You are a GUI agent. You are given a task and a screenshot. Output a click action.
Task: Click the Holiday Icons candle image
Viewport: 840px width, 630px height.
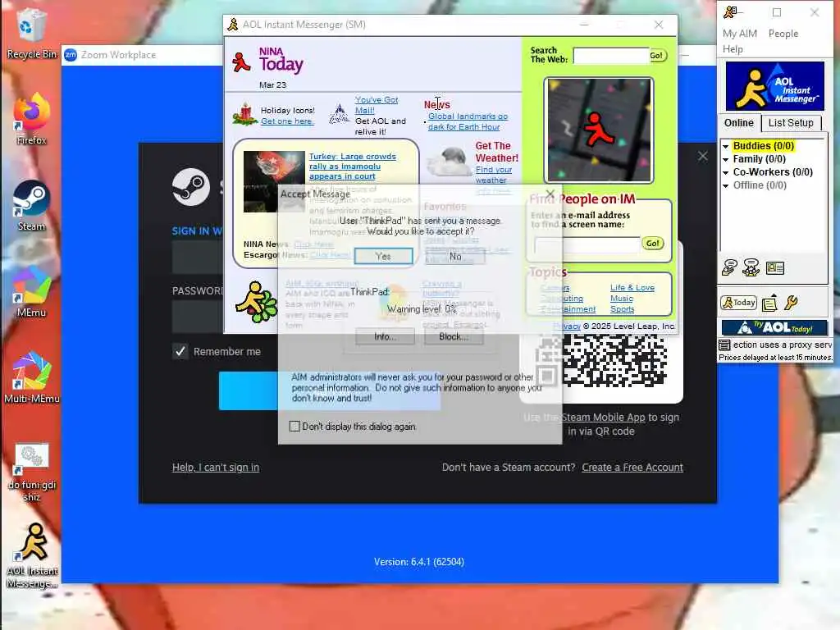245,113
